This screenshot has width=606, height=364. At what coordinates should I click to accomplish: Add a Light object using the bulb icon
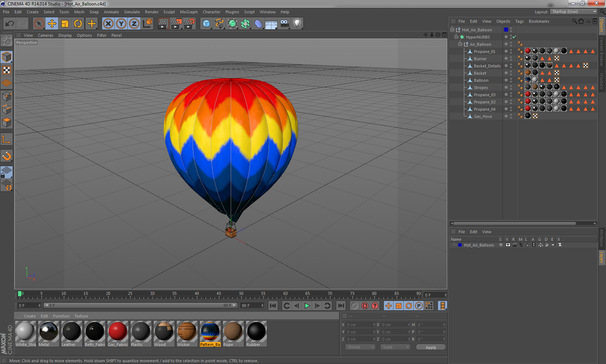[297, 24]
